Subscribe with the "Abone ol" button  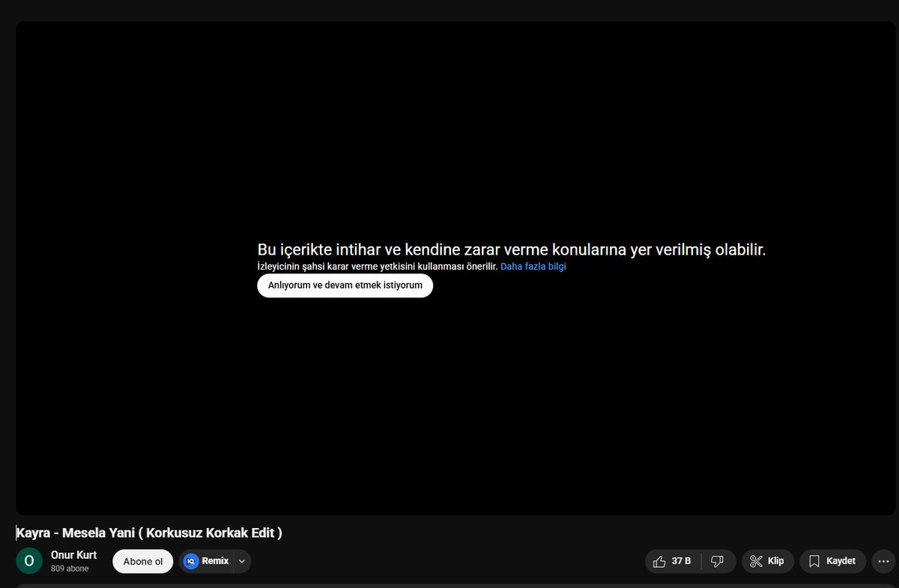[x=142, y=561]
